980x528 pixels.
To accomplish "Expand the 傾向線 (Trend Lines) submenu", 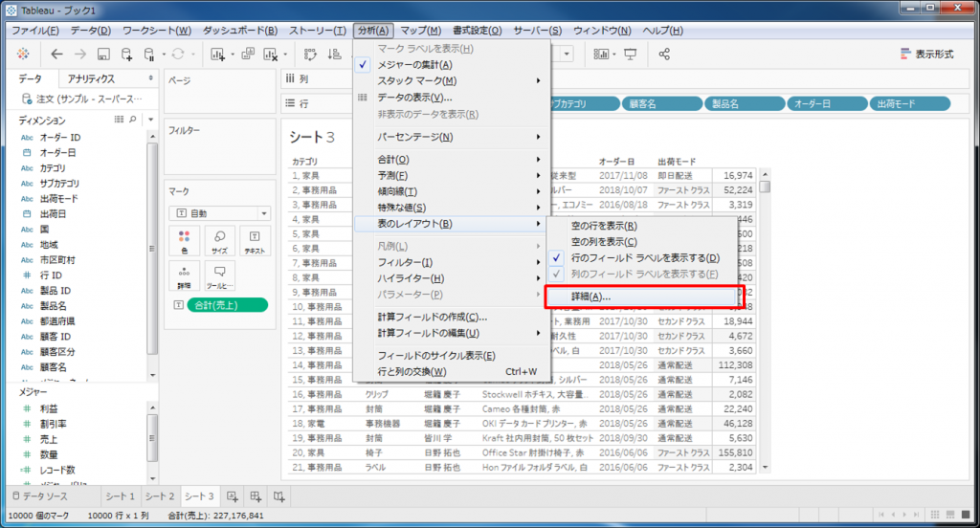I will [396, 191].
